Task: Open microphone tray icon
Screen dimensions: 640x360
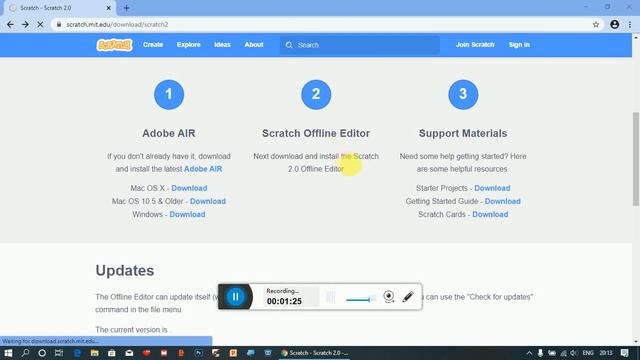Action: 540,353
